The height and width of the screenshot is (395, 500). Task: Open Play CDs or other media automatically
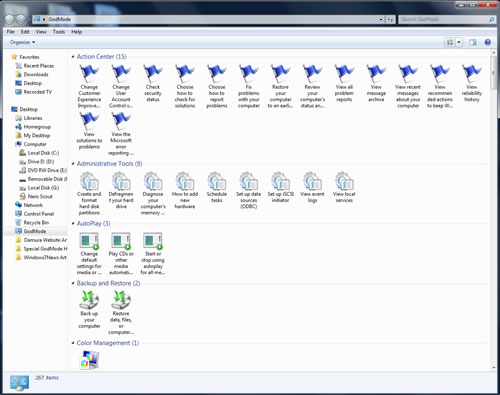[x=121, y=253]
